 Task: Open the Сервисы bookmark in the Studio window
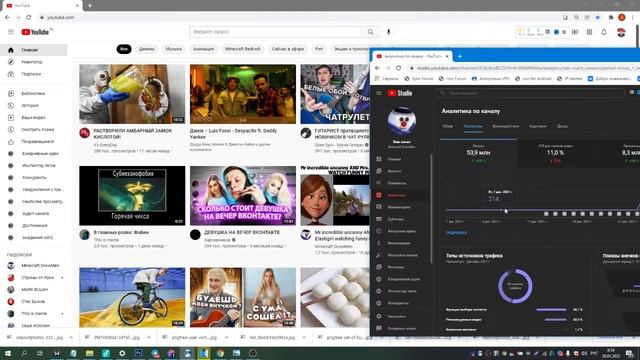click(387, 78)
